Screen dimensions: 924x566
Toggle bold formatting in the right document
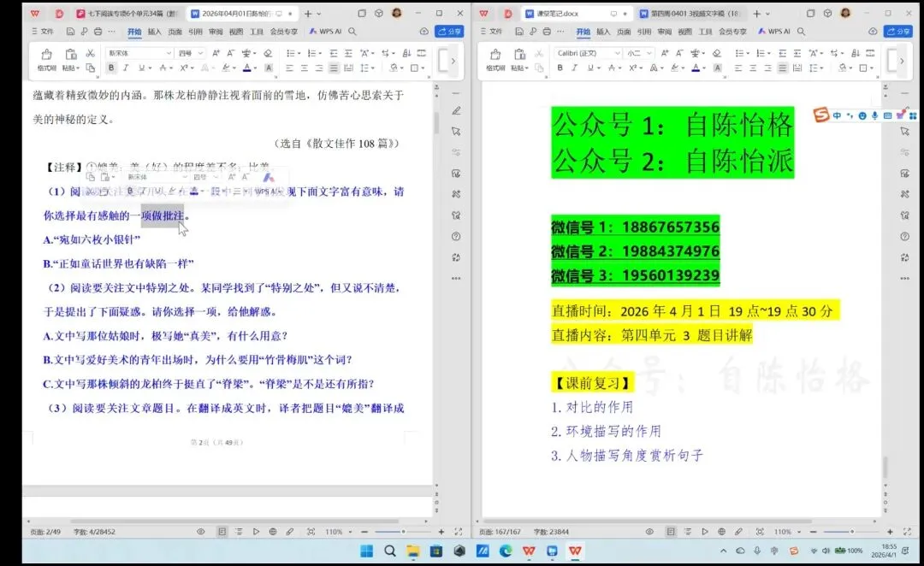pyautogui.click(x=560, y=67)
